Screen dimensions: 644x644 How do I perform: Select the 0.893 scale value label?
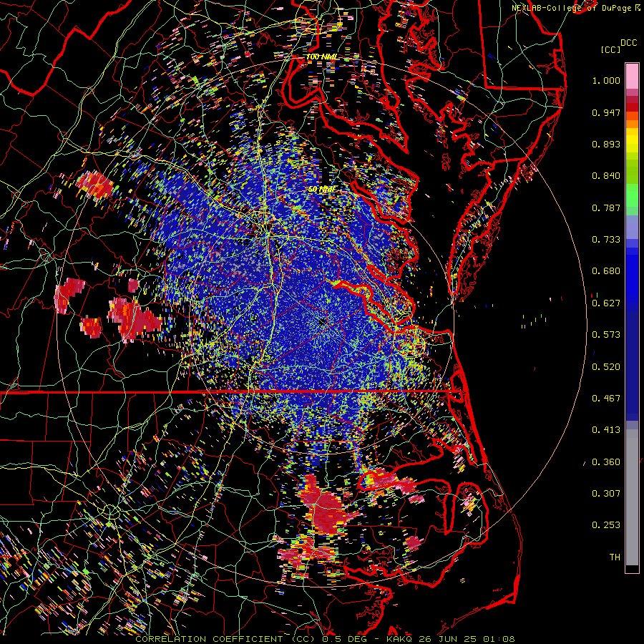[606, 144]
